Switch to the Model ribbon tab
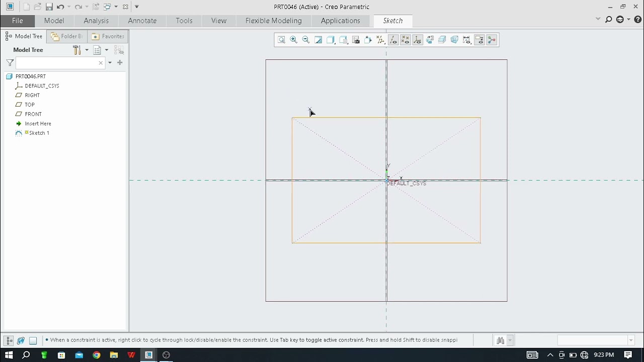The width and height of the screenshot is (644, 362). 54,21
